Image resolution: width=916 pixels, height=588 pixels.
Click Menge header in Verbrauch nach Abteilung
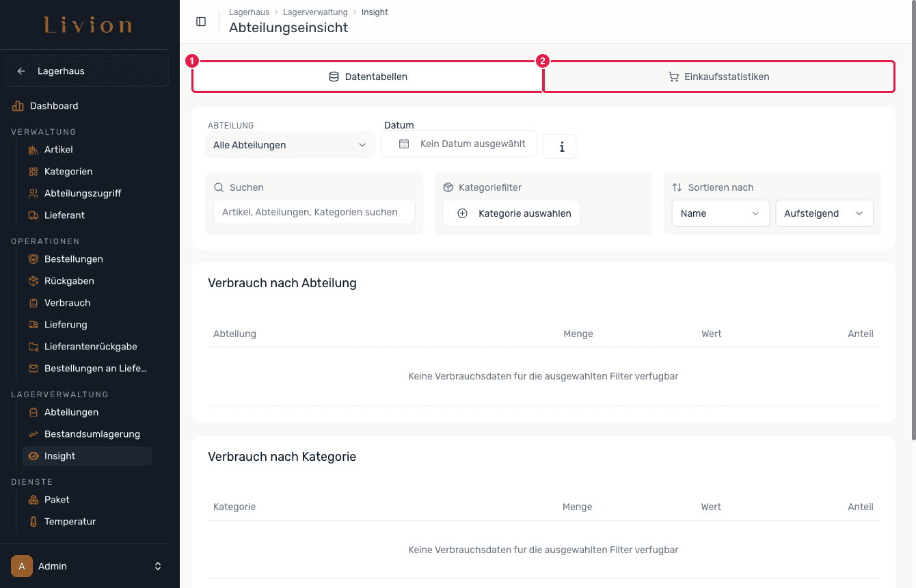coord(578,334)
